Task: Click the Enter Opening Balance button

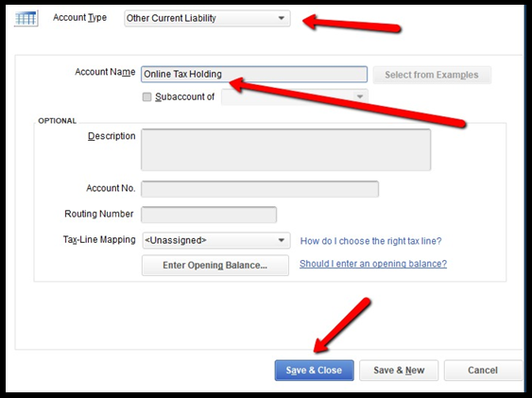Action: [x=215, y=266]
